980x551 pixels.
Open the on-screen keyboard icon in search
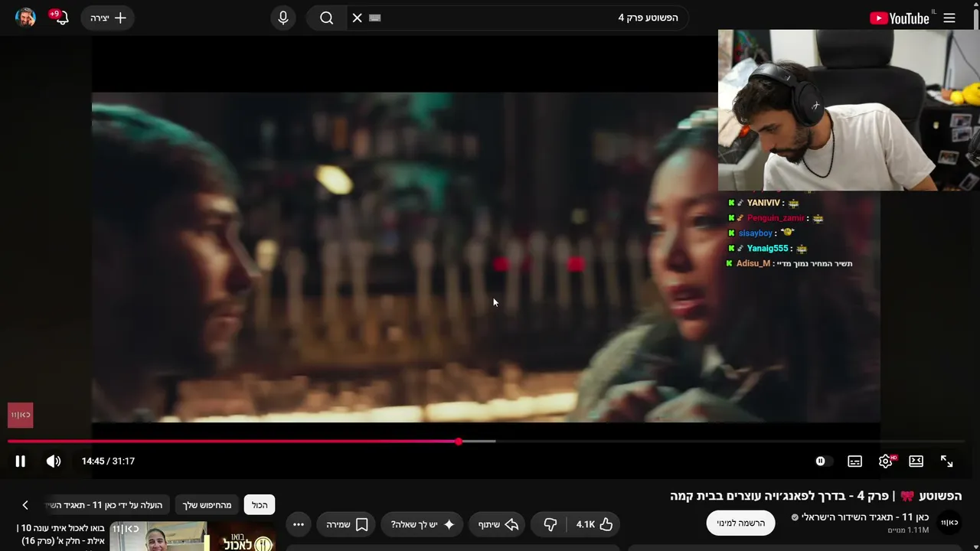374,18
